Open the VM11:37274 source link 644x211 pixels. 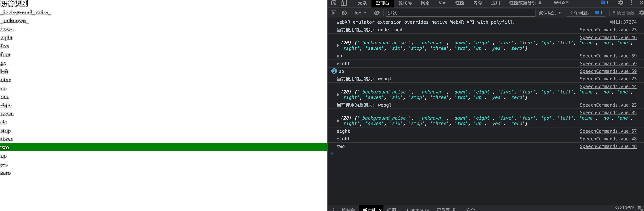pos(623,22)
